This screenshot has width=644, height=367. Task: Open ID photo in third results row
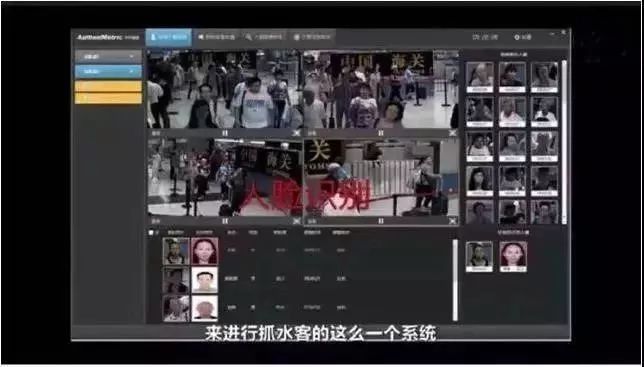click(x=205, y=308)
